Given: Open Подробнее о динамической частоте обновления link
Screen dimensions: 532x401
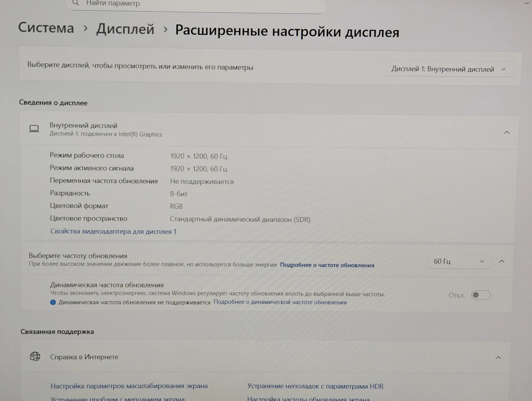Looking at the screenshot, I should [280, 302].
